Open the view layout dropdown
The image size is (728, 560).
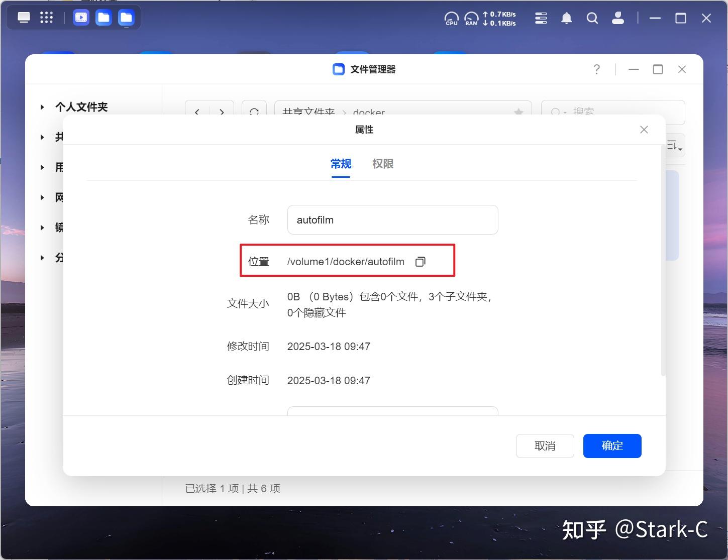tap(673, 145)
